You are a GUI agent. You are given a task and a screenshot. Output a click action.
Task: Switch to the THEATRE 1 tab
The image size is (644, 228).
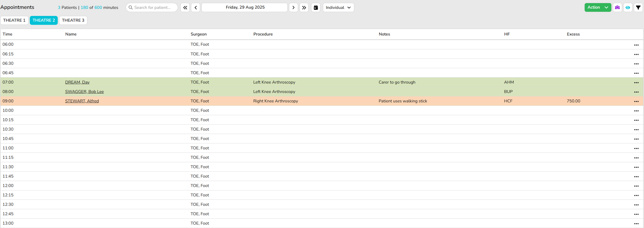pyautogui.click(x=14, y=20)
